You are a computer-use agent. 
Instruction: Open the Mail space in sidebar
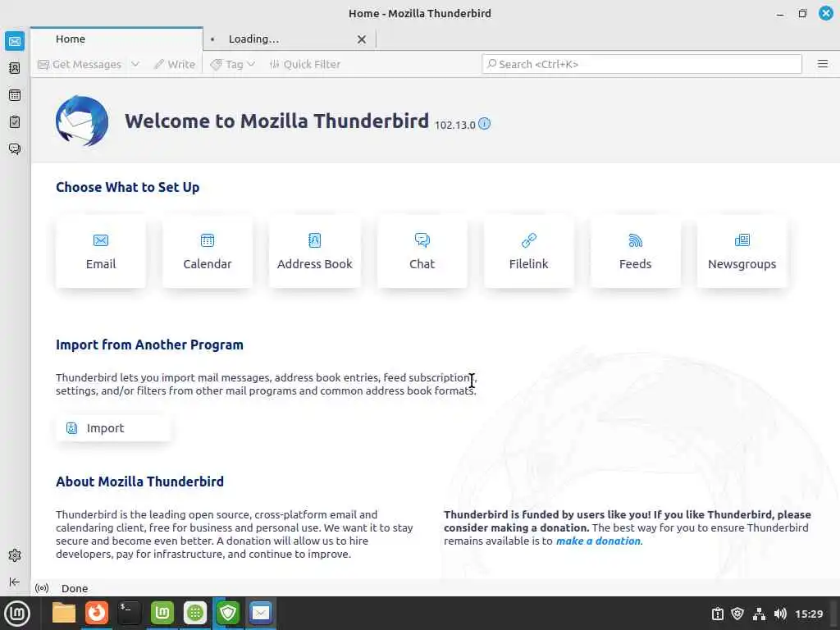pyautogui.click(x=15, y=41)
